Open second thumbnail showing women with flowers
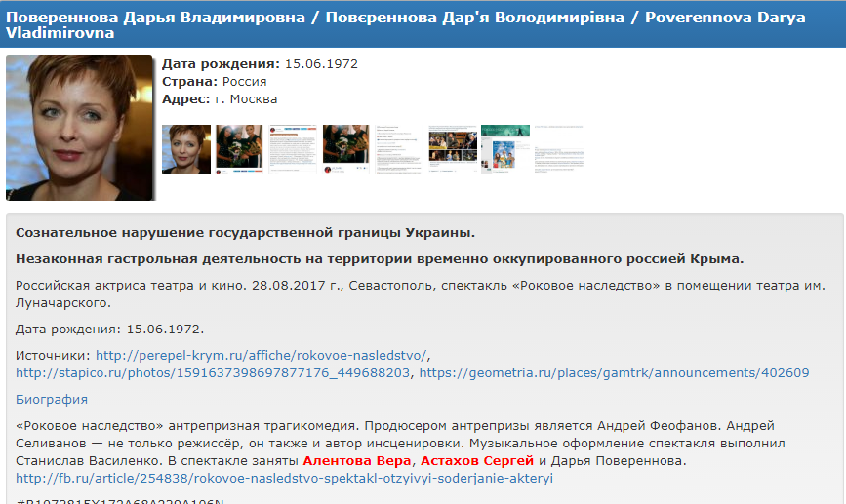846x504 pixels. [239, 149]
